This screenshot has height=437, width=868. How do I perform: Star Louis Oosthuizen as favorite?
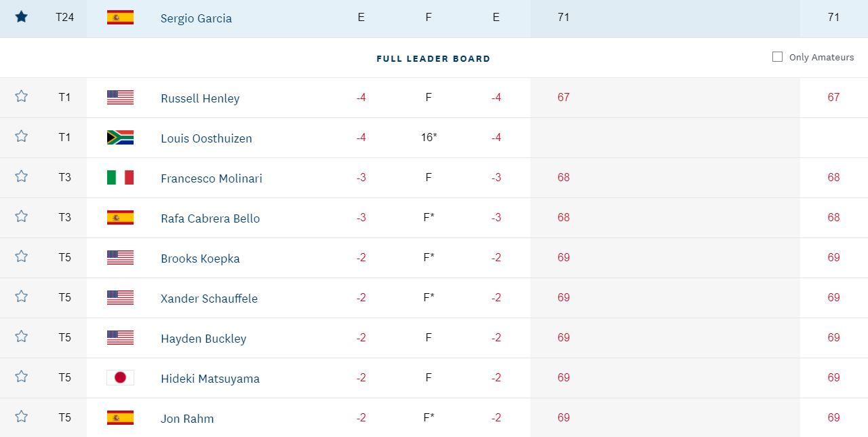tap(21, 137)
